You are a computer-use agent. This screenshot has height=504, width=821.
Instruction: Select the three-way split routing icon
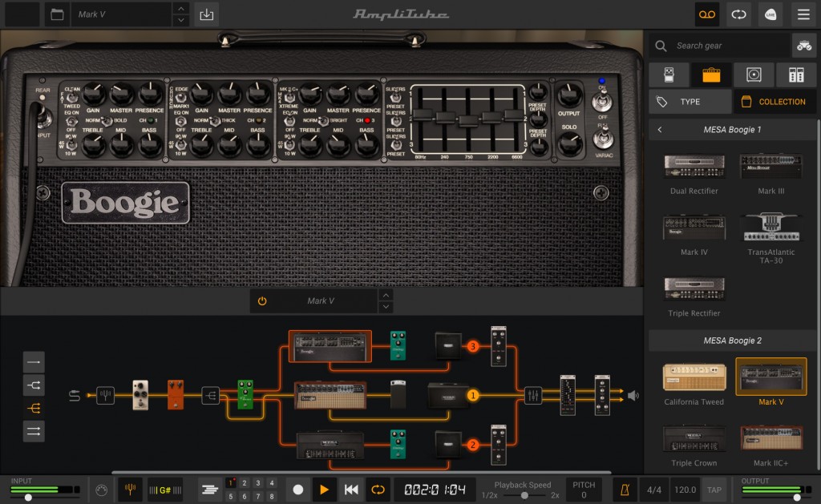pos(34,408)
